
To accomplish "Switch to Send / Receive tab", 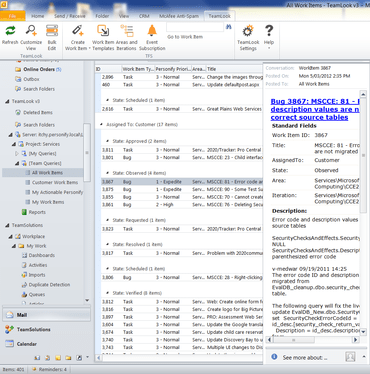I will pos(70,16).
